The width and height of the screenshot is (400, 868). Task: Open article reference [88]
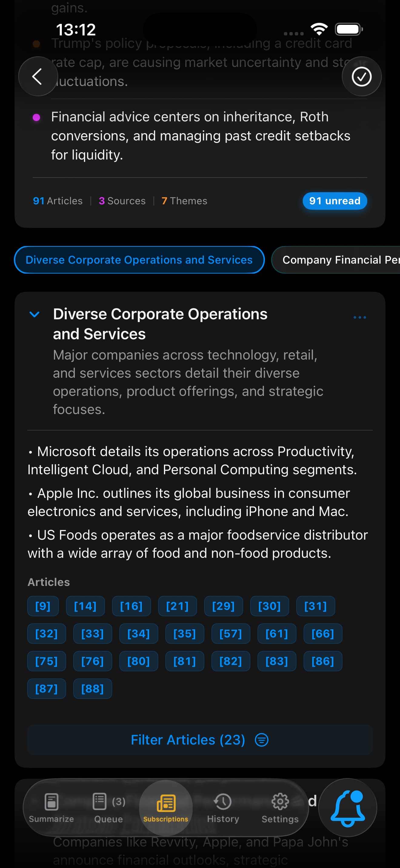[x=92, y=689]
